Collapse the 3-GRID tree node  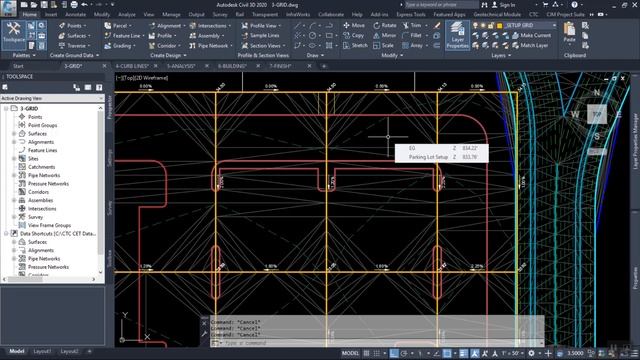click(6, 109)
